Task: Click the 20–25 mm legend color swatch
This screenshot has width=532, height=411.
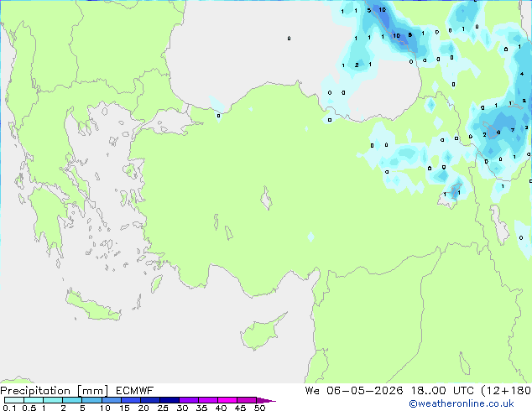Action: [x=150, y=400]
